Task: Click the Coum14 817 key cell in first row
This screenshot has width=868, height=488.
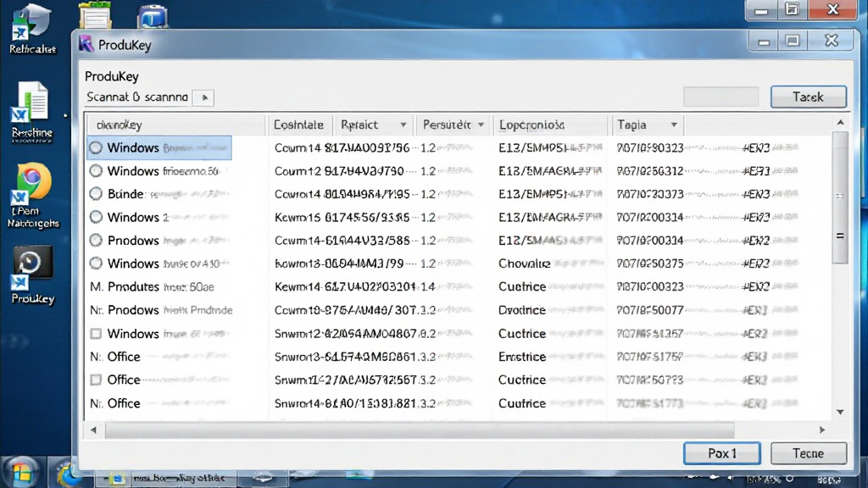Action: (342, 147)
